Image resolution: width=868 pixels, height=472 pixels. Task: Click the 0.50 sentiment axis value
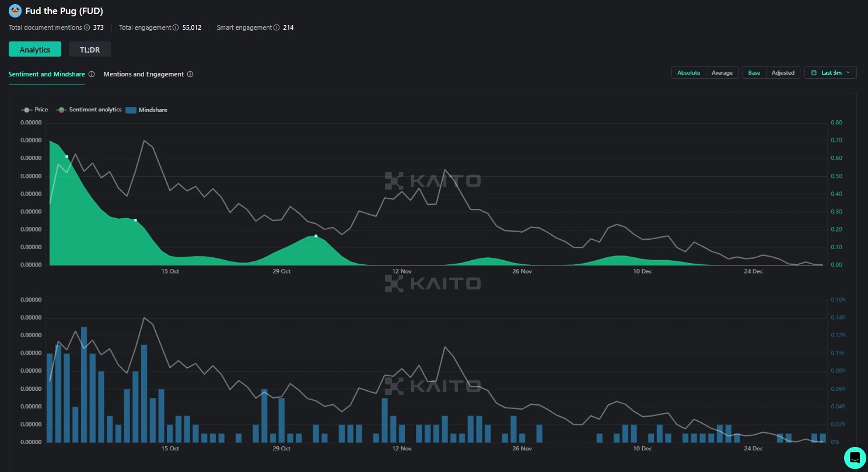(836, 176)
